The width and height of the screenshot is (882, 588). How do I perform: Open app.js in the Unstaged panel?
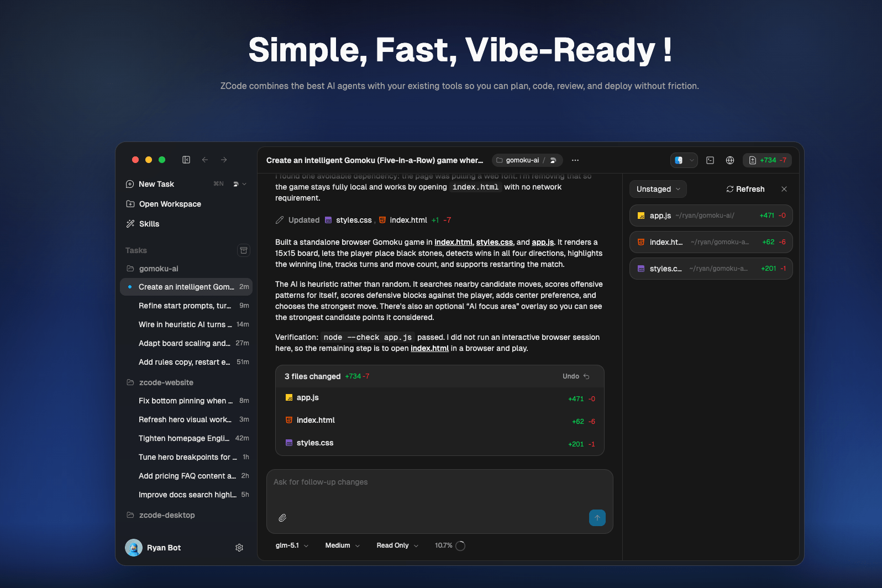coord(711,216)
